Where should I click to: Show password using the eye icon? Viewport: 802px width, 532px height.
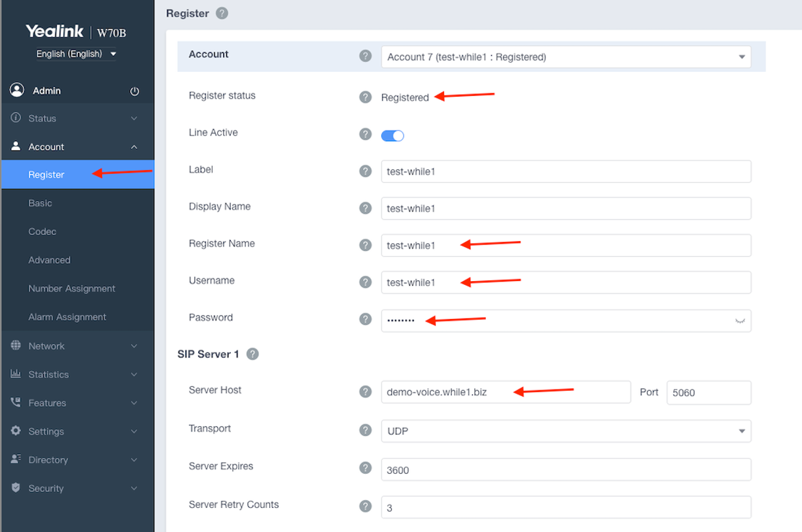[x=740, y=321]
